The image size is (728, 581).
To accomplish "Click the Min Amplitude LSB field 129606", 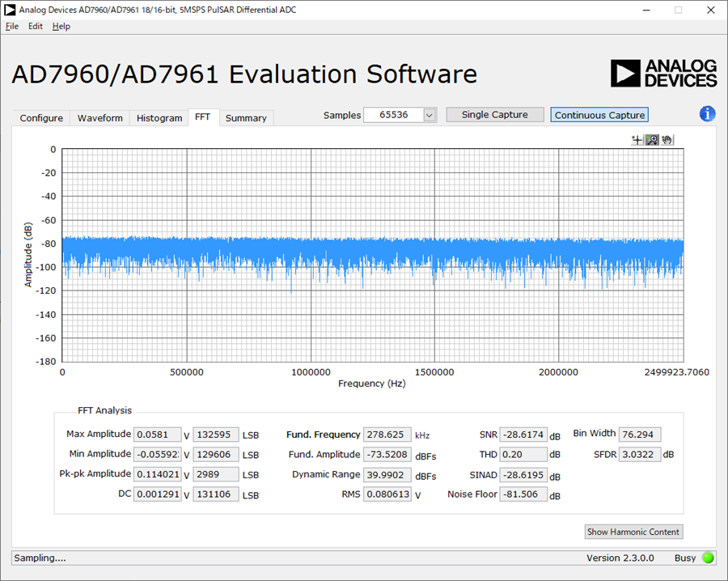I will 215,454.
